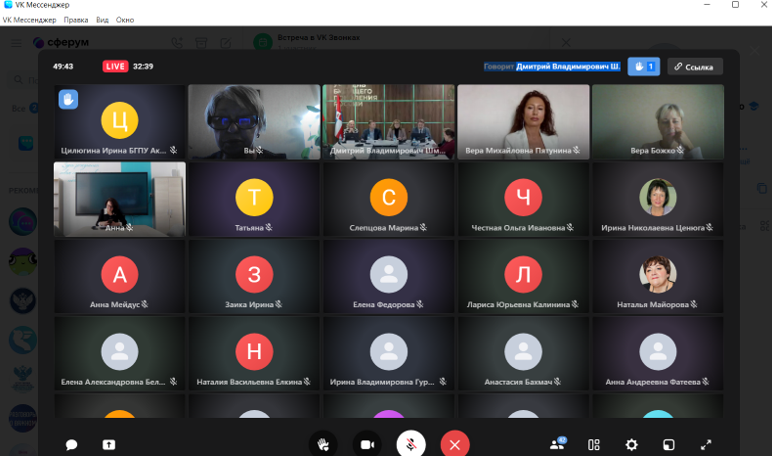Open the raised hands counter
This screenshot has width=772, height=456.
643,67
